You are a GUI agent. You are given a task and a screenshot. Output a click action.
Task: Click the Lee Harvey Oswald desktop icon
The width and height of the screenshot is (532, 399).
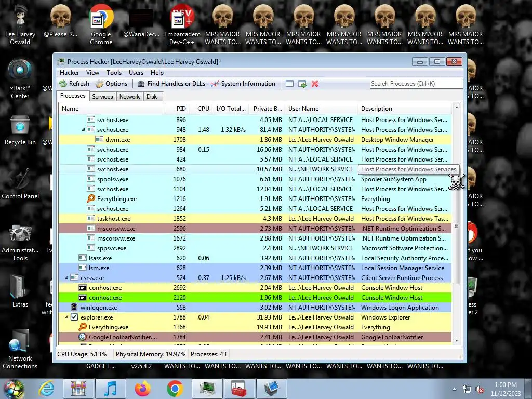tap(20, 24)
